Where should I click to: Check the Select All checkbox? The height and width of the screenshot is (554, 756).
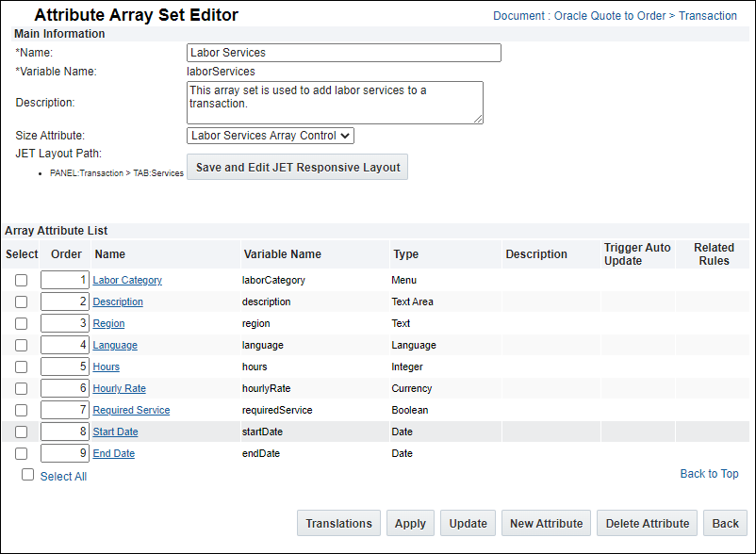(27, 474)
